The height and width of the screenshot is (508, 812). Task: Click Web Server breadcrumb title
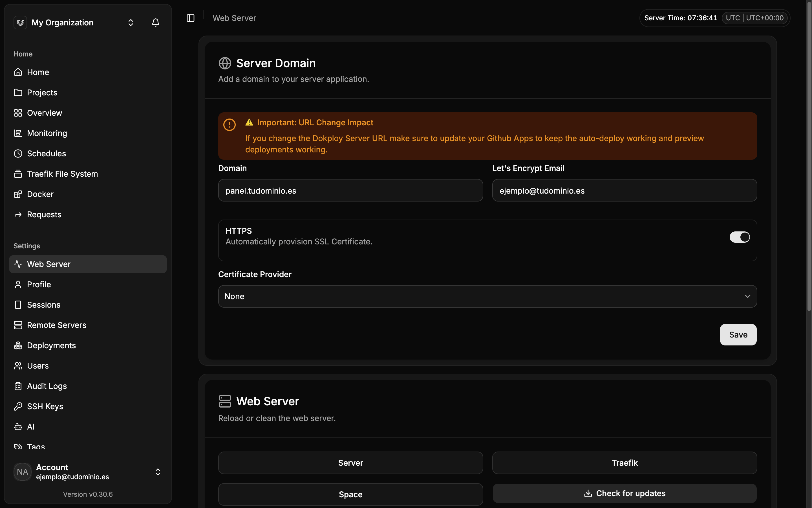234,18
